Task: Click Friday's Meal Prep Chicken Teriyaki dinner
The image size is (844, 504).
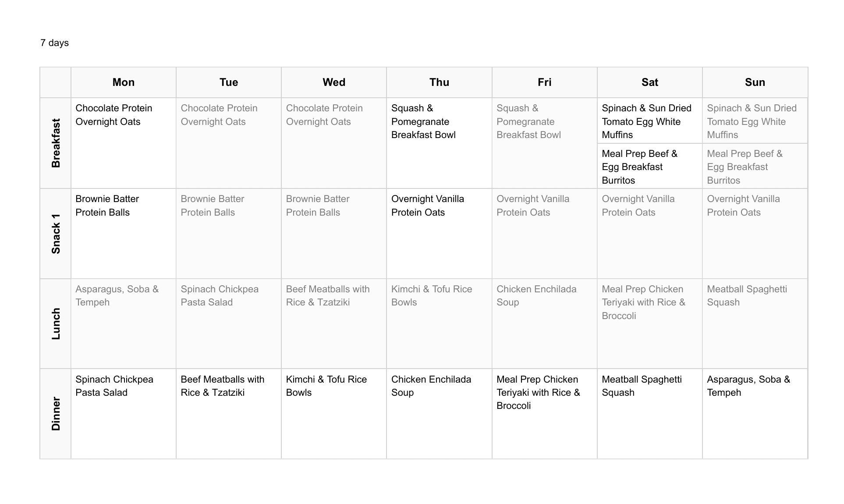Action: pyautogui.click(x=538, y=393)
